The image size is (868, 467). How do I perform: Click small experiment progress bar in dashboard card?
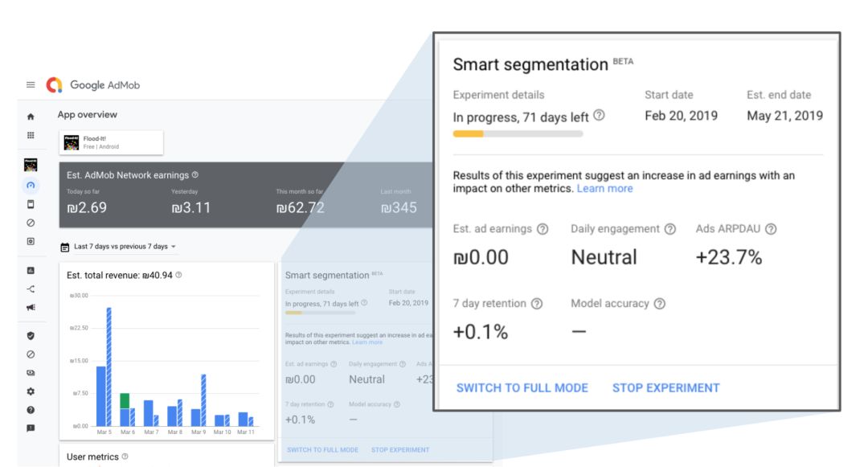(320, 313)
